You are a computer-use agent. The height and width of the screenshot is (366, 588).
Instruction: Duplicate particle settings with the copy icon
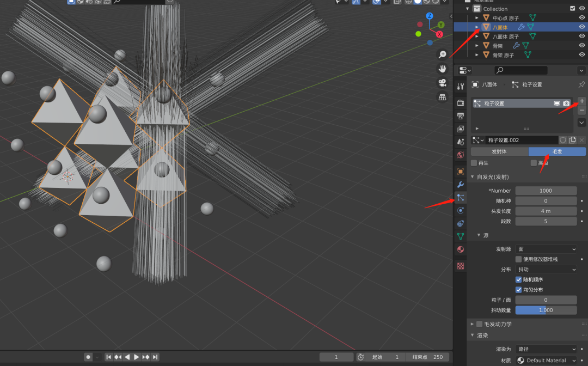(572, 140)
